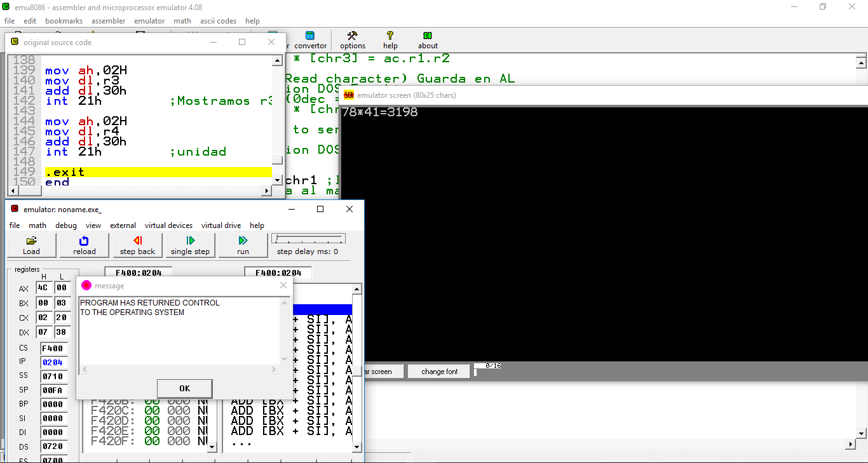
Task: Open help menu in emulator window
Action: coord(257,225)
